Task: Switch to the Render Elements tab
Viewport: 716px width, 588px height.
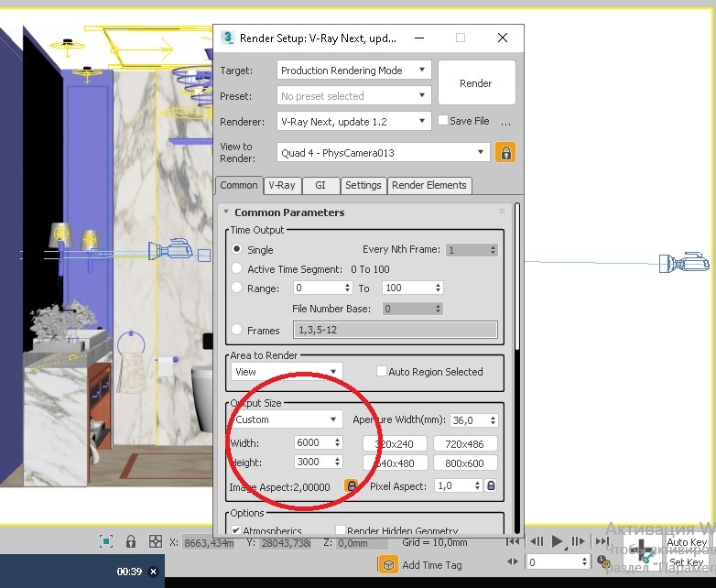Action: pos(429,185)
